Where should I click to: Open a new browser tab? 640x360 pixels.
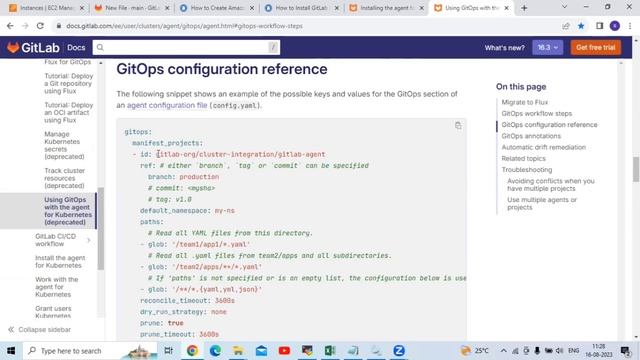point(524,8)
